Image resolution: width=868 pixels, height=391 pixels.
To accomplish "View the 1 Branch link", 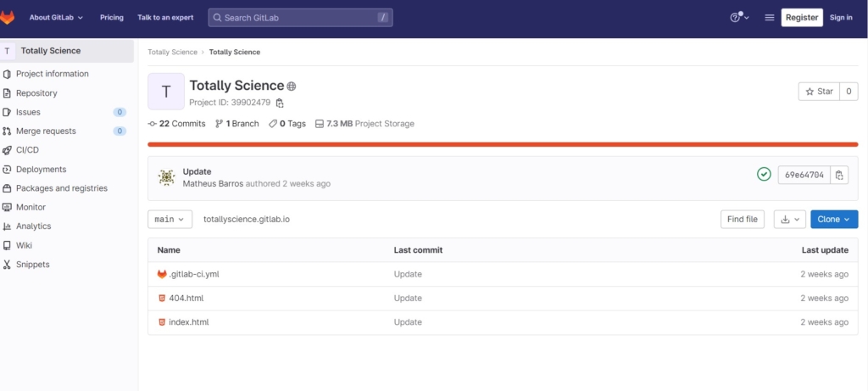I will 237,124.
